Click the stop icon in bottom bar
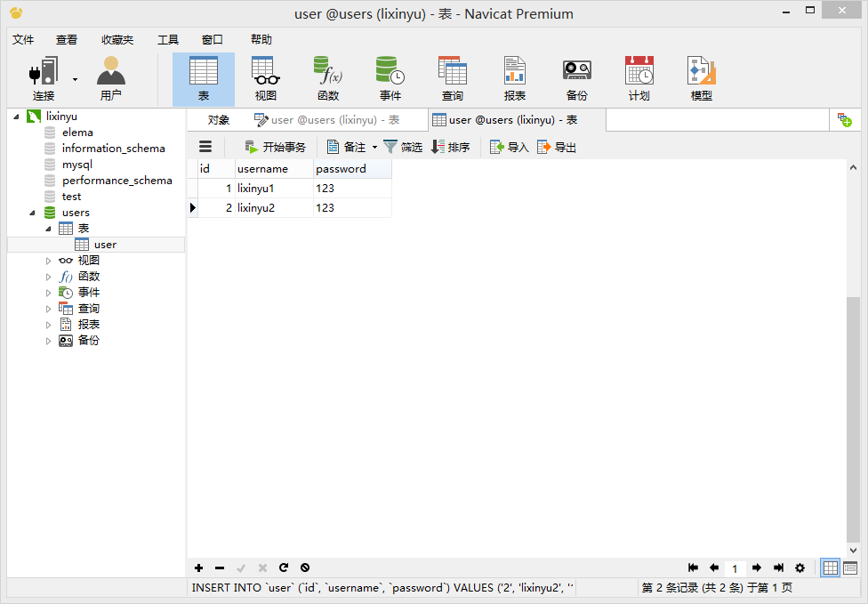The height and width of the screenshot is (604, 868). (x=305, y=568)
